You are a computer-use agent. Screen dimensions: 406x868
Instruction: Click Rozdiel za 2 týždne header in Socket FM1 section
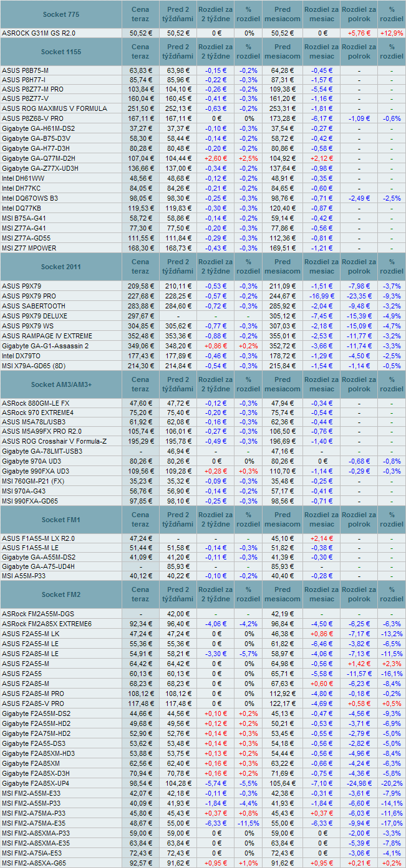[x=216, y=520]
